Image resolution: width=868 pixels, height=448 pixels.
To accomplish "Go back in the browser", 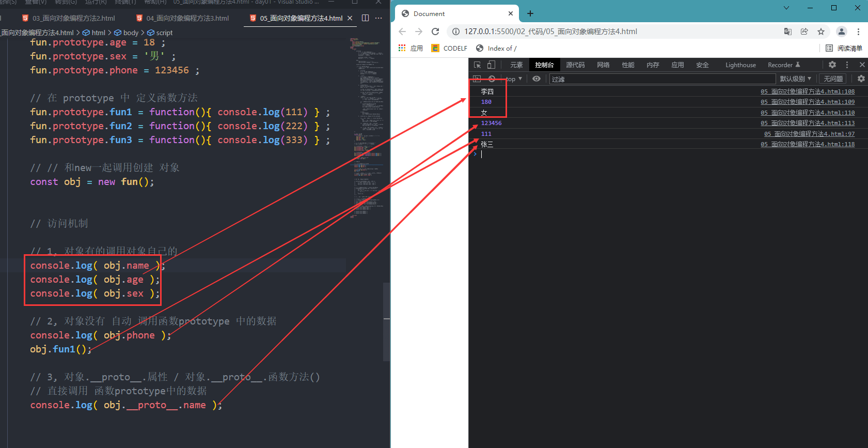I will pos(402,32).
